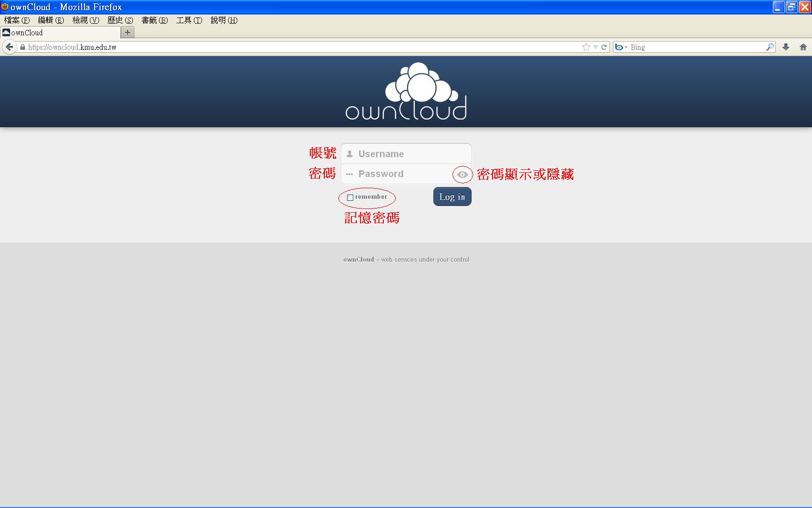This screenshot has height=508, width=812.
Task: Open the 說明 (H) menu
Action: 224,20
